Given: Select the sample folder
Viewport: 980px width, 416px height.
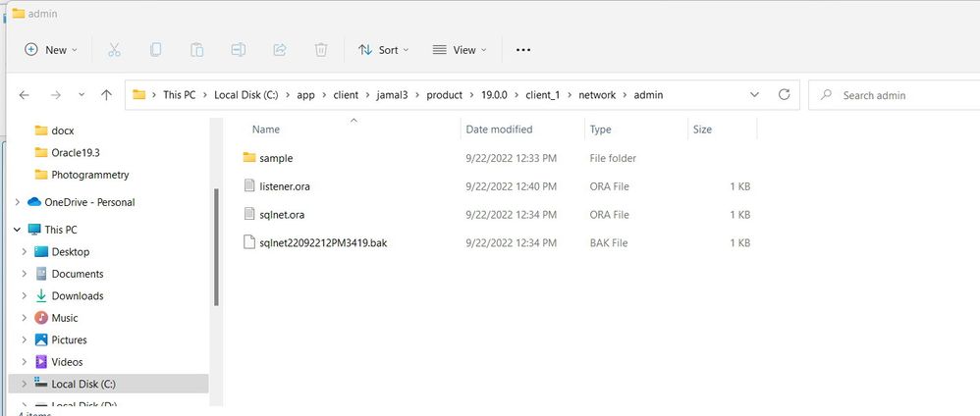Looking at the screenshot, I should [x=276, y=158].
